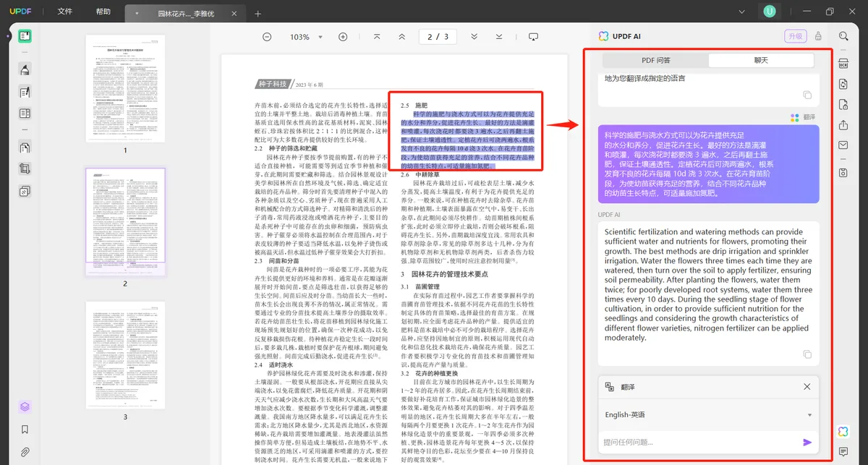
Task: Jump to the last page
Action: point(499,37)
